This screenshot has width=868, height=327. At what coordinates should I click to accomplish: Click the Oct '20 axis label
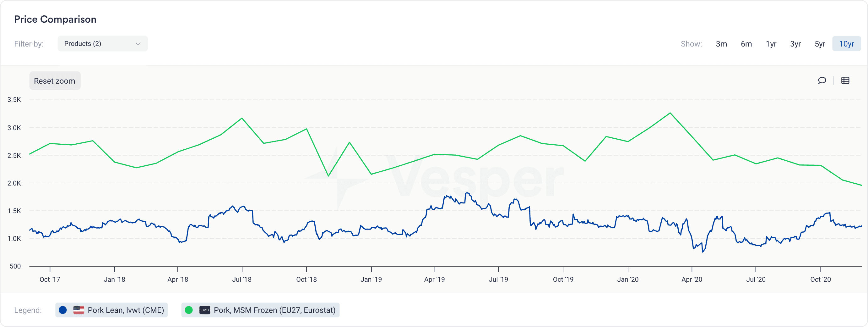[x=821, y=279]
